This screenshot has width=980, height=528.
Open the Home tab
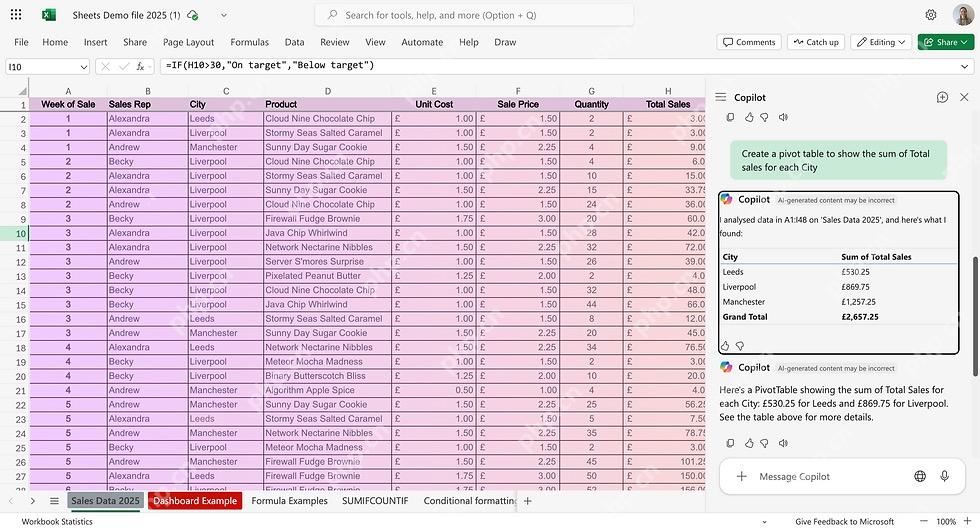click(55, 42)
